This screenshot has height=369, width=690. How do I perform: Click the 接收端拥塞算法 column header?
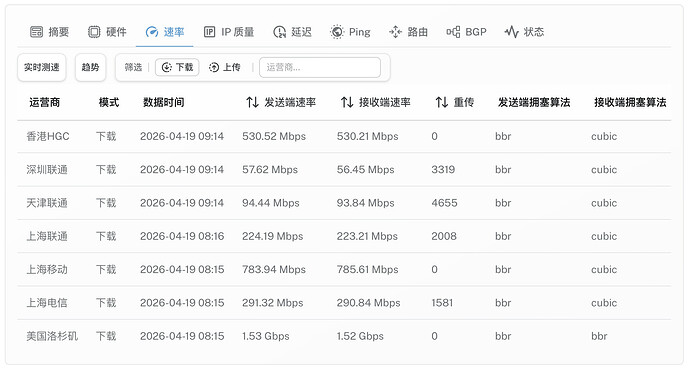[630, 102]
